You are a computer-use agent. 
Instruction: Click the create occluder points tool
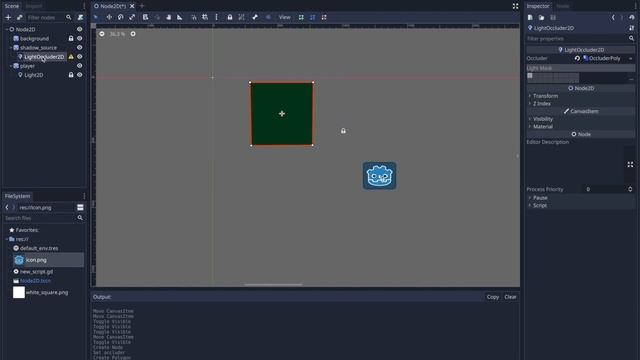(x=301, y=17)
